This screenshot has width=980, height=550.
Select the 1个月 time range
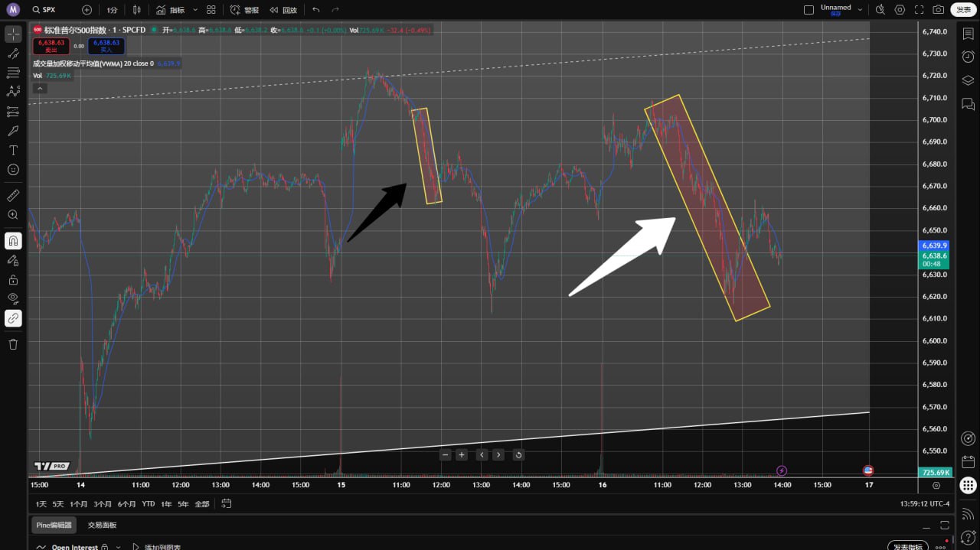coord(78,504)
